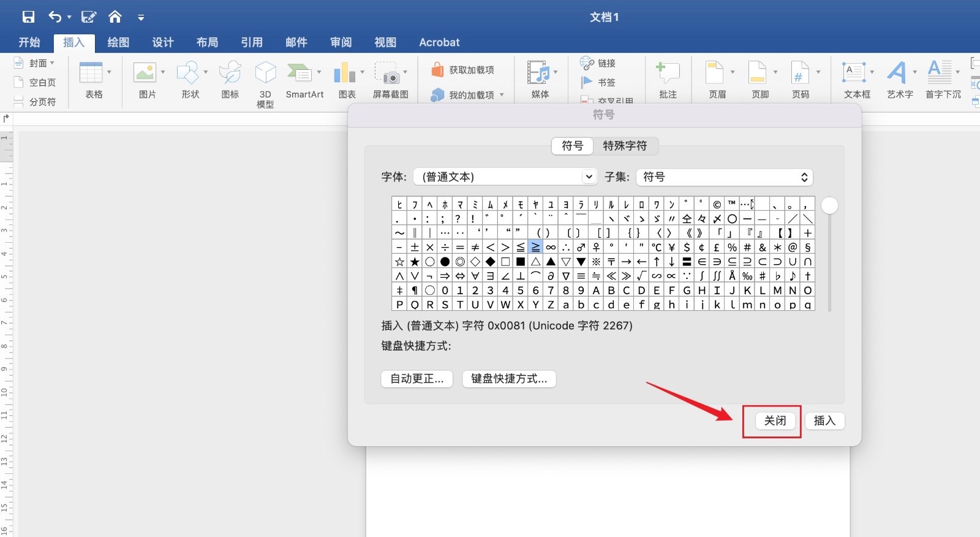Click the 形状 shapes icon

[188, 72]
